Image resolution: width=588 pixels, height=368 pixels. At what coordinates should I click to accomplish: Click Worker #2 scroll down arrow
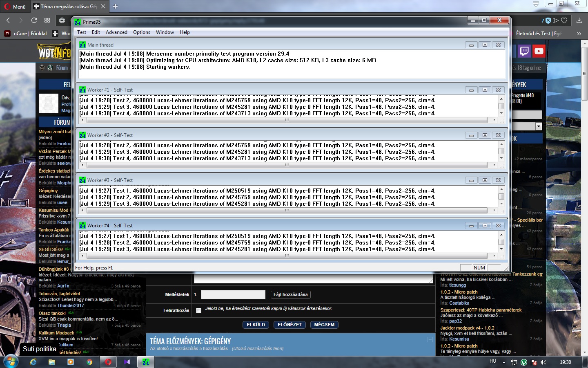(x=501, y=158)
